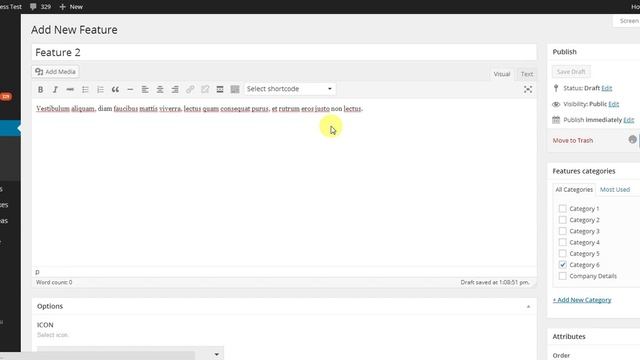This screenshot has width=640, height=360.
Task: Apply blockquote formatting
Action: point(115,89)
